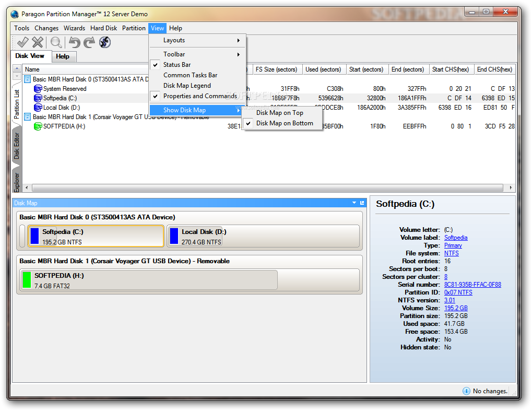
Task: Click the Paragon application title icon
Action: click(15, 14)
